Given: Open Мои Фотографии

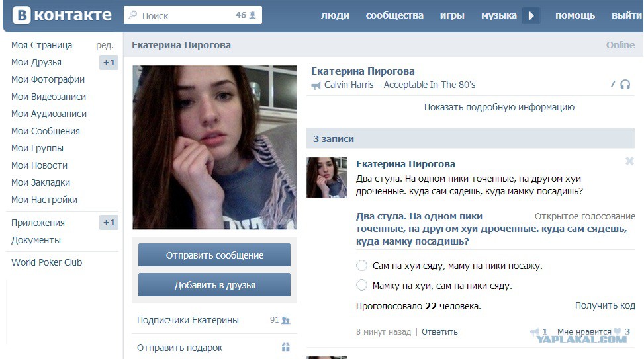Looking at the screenshot, I should coord(48,79).
